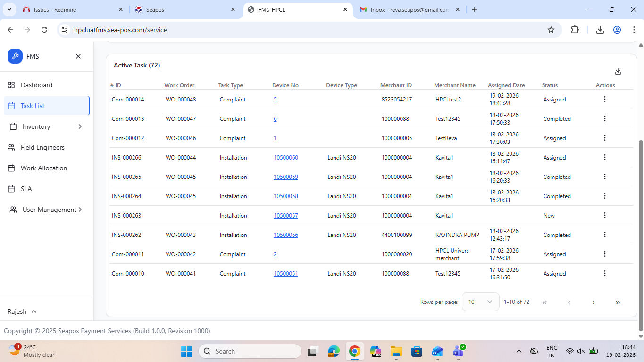
Task: Go to next page of tasks
Action: [x=594, y=303]
